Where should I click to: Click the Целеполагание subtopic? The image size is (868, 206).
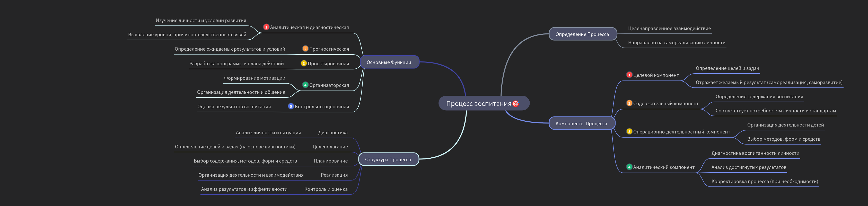pos(330,147)
